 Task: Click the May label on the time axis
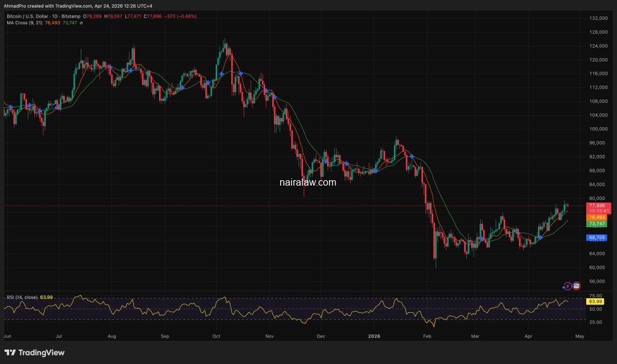click(x=578, y=335)
